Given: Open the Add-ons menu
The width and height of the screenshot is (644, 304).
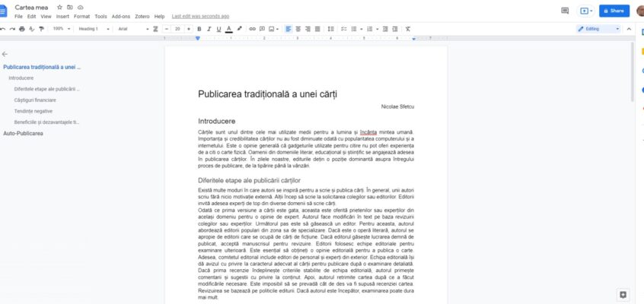Looking at the screenshot, I should coord(121,17).
